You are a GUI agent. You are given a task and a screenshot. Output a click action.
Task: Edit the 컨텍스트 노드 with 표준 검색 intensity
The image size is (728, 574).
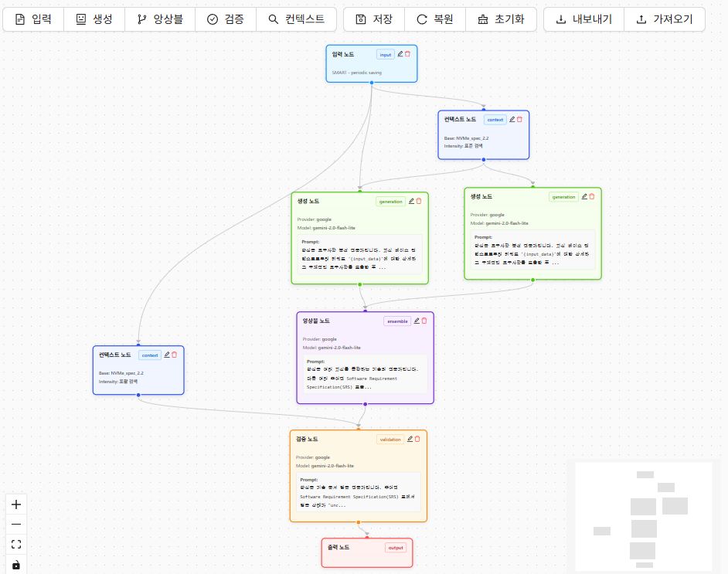(x=512, y=119)
